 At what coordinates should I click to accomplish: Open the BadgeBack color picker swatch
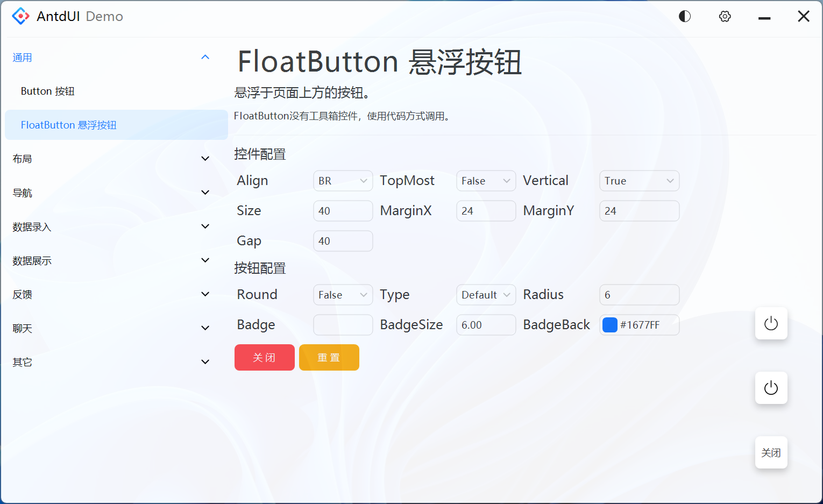(x=610, y=324)
